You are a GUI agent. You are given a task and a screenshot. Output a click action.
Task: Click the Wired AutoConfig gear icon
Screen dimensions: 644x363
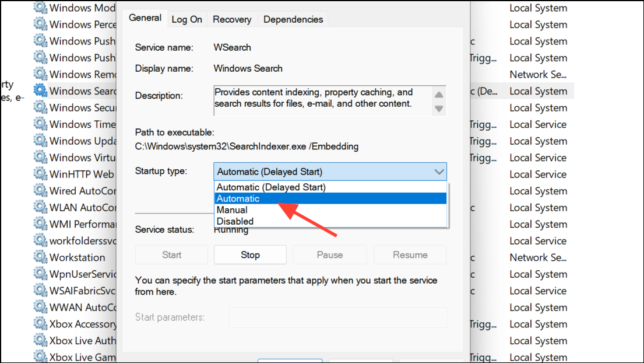point(40,190)
